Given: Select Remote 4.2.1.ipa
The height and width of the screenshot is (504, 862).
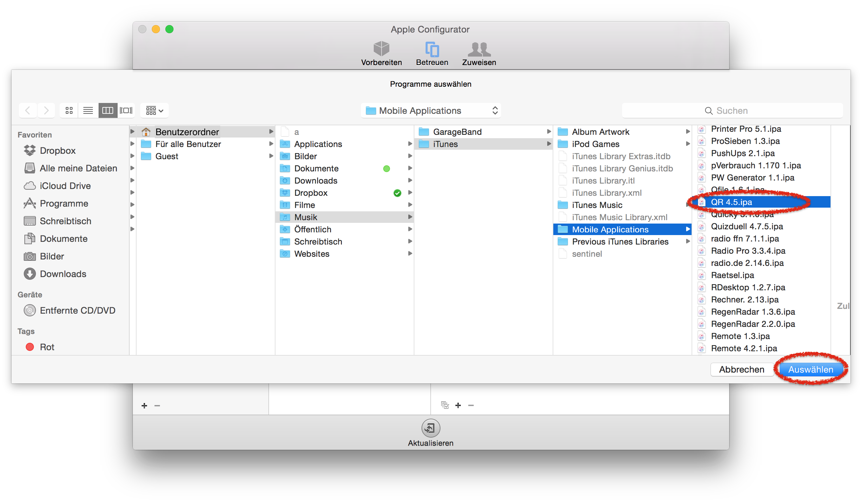Looking at the screenshot, I should click(762, 349).
